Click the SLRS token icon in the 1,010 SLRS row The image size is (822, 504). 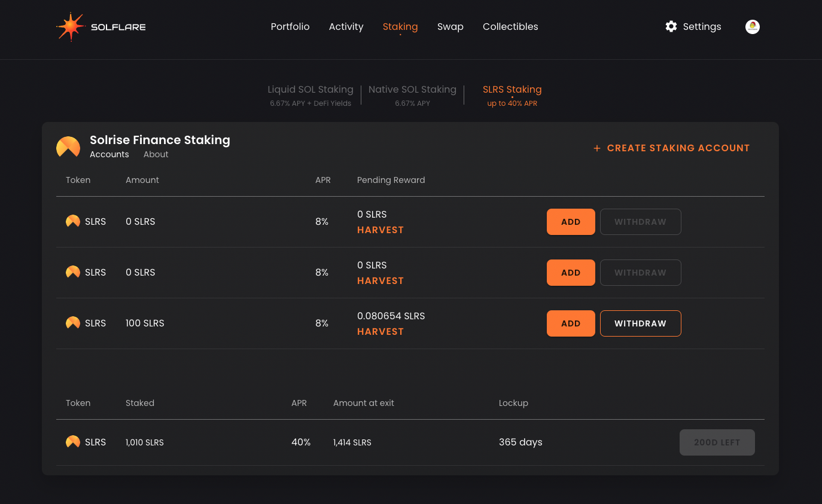(73, 442)
